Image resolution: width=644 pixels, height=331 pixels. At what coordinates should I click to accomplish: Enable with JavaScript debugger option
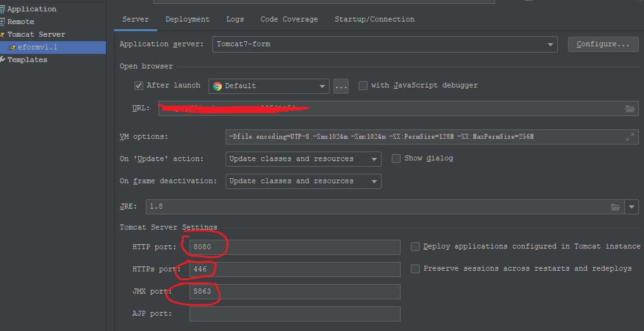coord(363,86)
